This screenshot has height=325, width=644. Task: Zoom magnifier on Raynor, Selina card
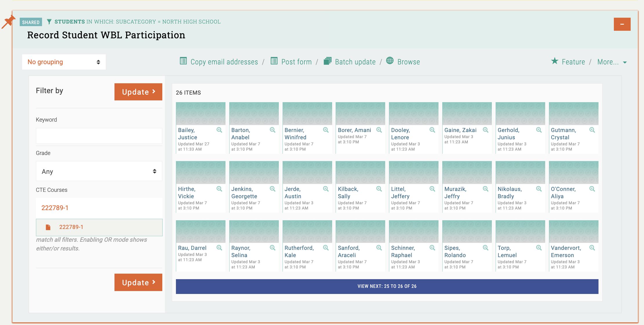[273, 248]
